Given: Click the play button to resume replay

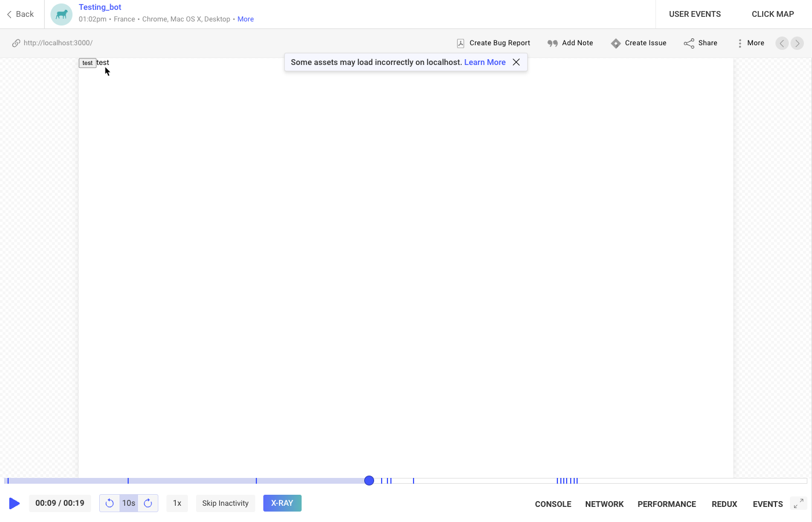Looking at the screenshot, I should (14, 503).
